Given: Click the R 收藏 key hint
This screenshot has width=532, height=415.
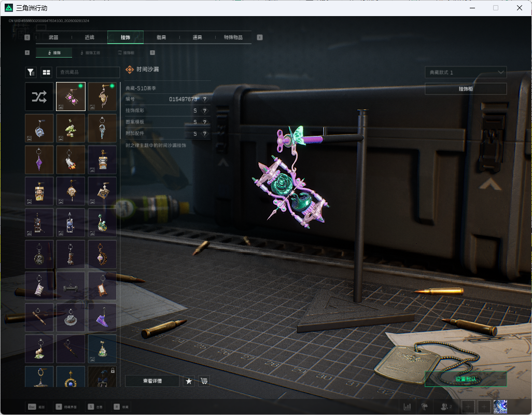Looking at the screenshot, I should (121, 407).
